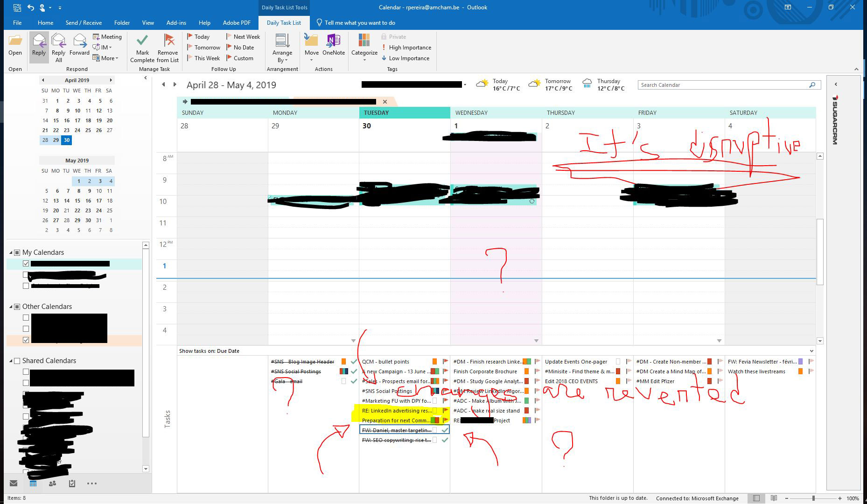Toggle the Shared Calendars group checkbox
Screen dimensions: 867x504
(x=17, y=361)
